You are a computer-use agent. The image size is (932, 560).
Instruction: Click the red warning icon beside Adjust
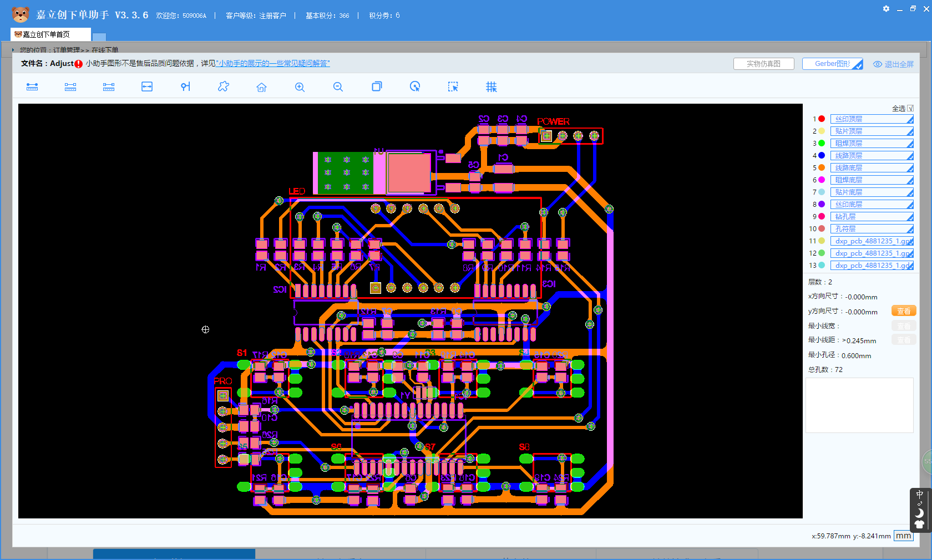79,64
